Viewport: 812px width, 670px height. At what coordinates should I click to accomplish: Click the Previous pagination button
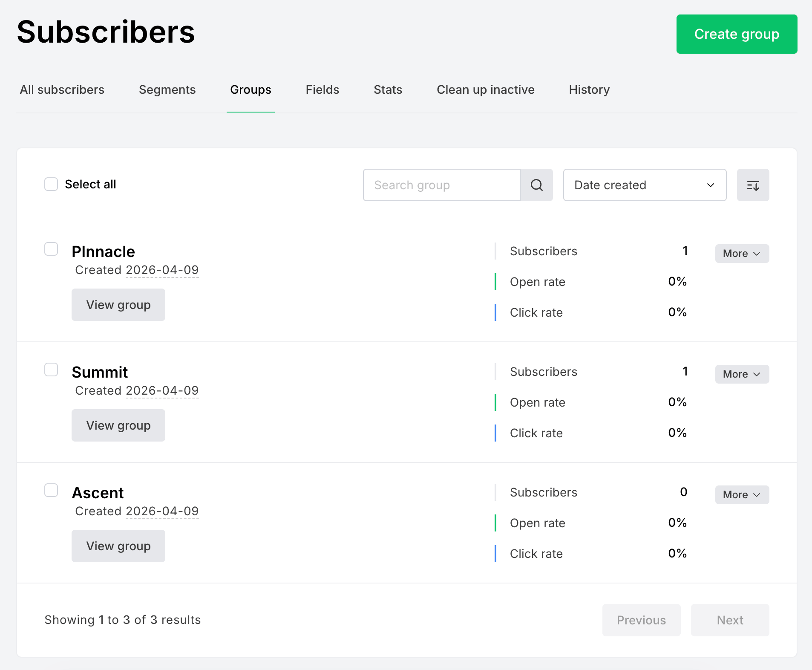tap(641, 620)
